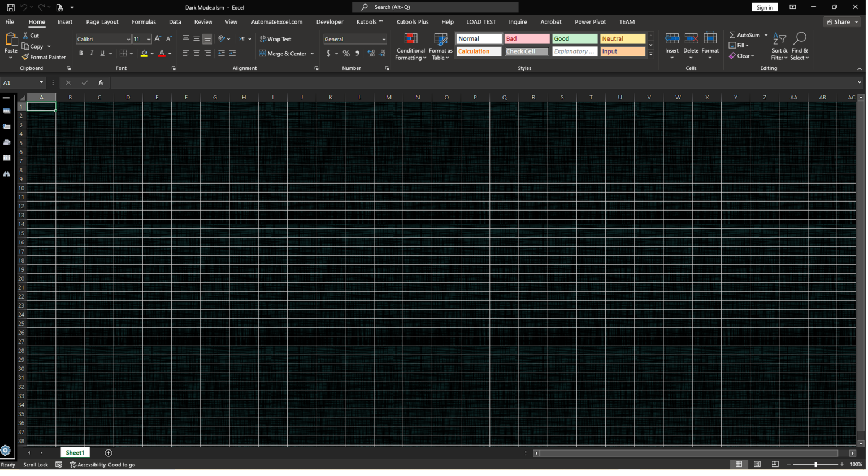Apply the Good cell style swatch
The width and height of the screenshot is (868, 476).
point(574,39)
